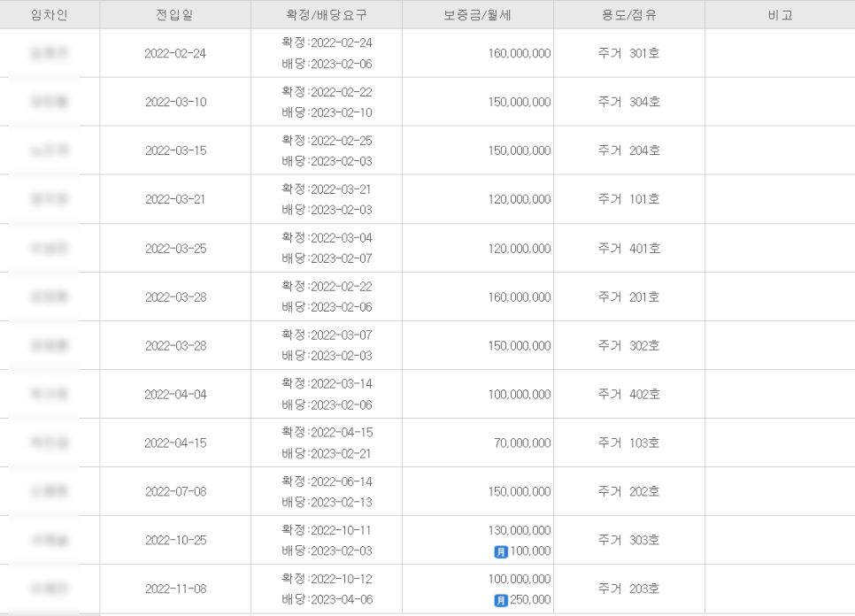Select 160,000,000 deposit in 301호 row
855x616 pixels.
pyautogui.click(x=519, y=53)
